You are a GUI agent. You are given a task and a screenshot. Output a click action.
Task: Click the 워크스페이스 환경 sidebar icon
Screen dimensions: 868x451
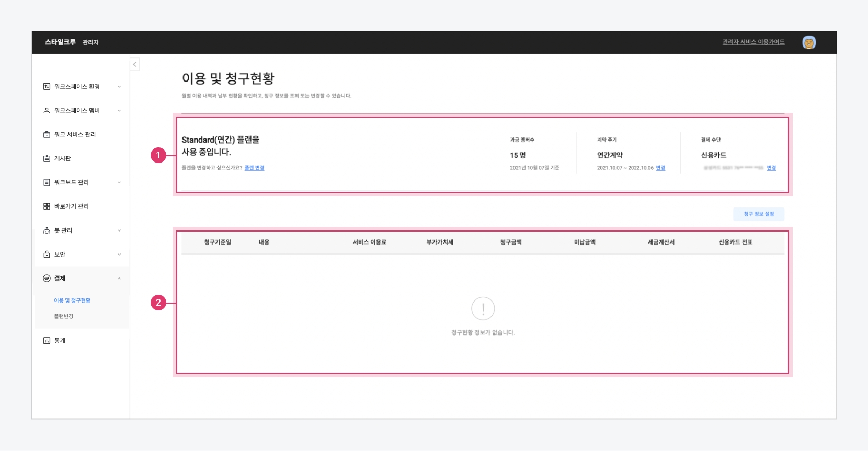47,87
